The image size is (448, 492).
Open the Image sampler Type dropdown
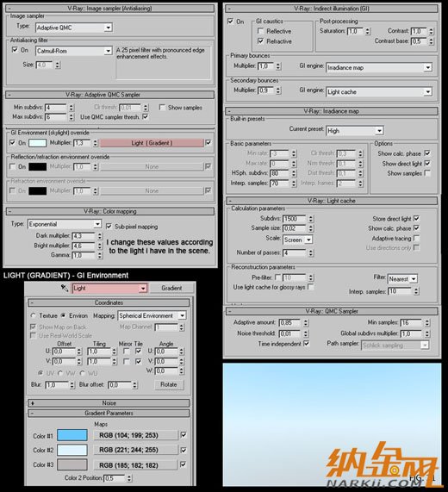point(74,28)
